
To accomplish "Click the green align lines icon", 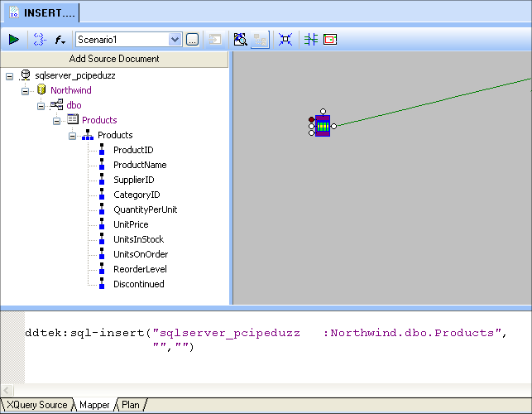I will pos(310,40).
